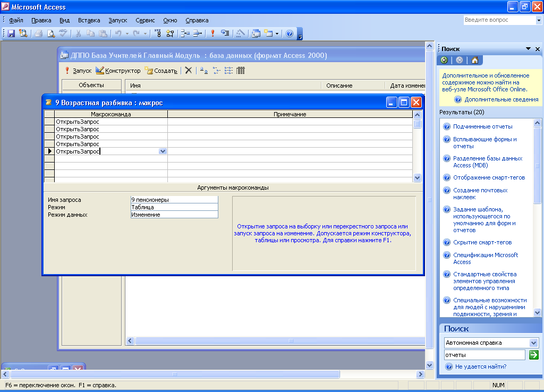
Task: Click the Запуск button in the database window
Action: pos(79,71)
